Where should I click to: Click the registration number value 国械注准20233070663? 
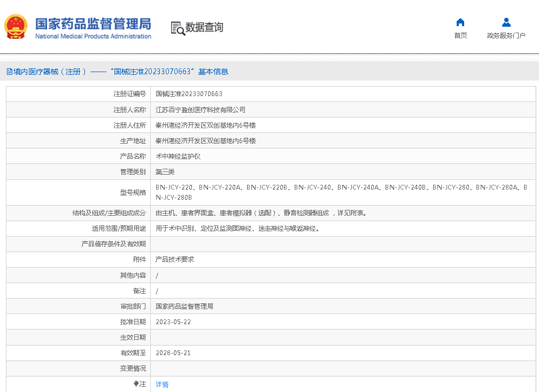click(189, 94)
